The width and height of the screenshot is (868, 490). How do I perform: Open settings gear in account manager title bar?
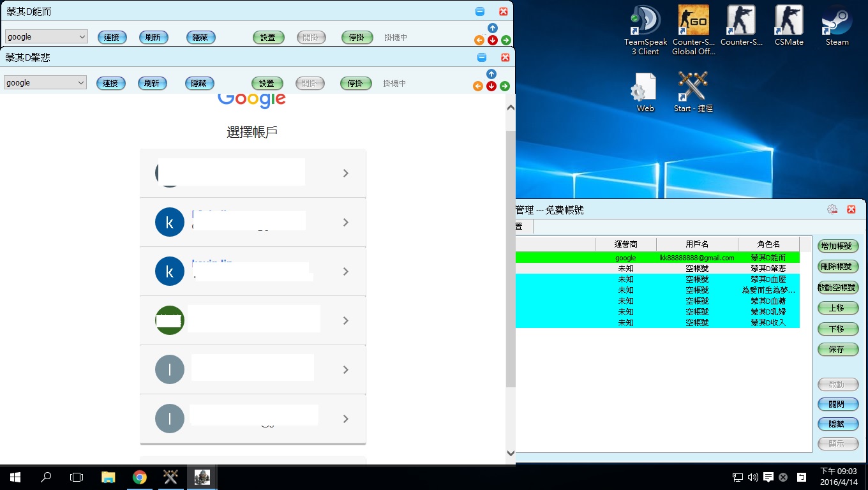click(x=832, y=209)
